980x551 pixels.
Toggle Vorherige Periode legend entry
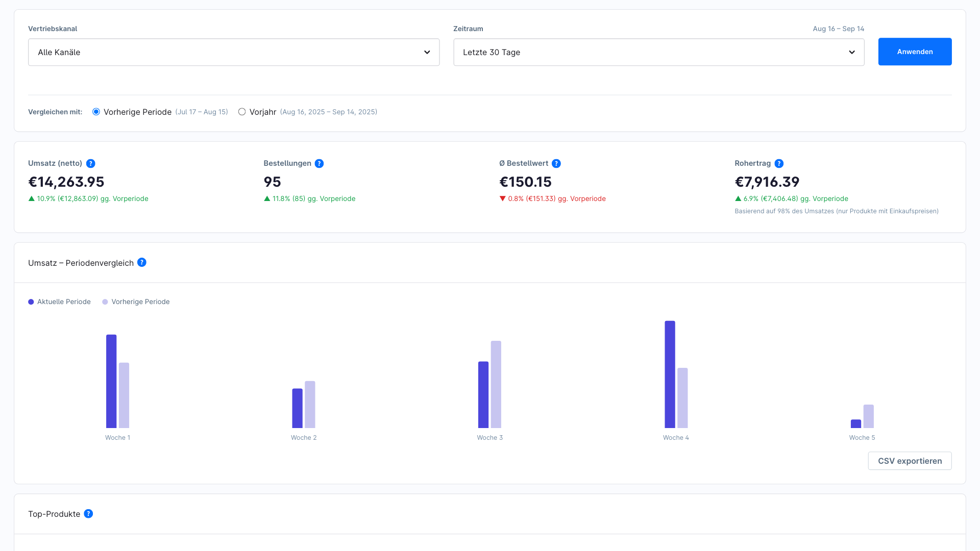pyautogui.click(x=136, y=302)
